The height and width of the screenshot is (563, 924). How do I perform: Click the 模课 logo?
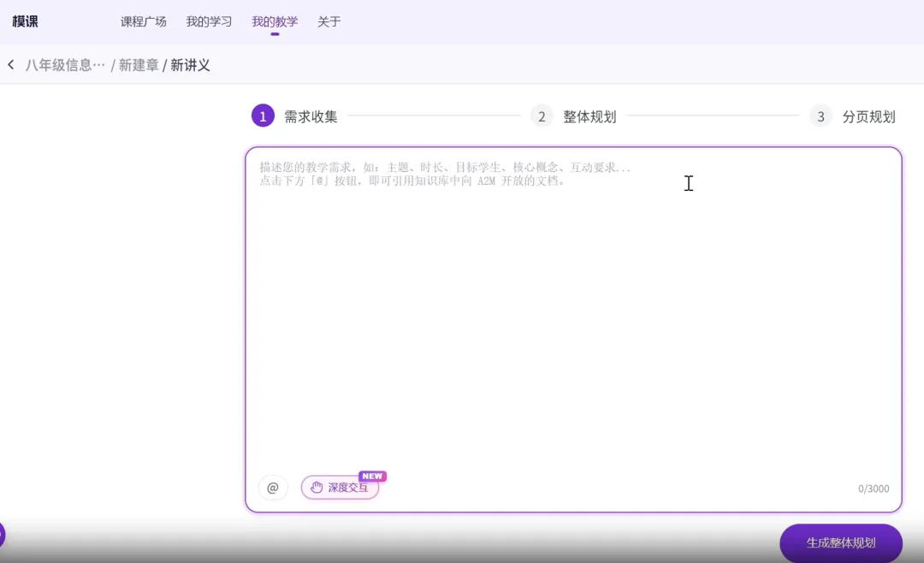(x=26, y=21)
